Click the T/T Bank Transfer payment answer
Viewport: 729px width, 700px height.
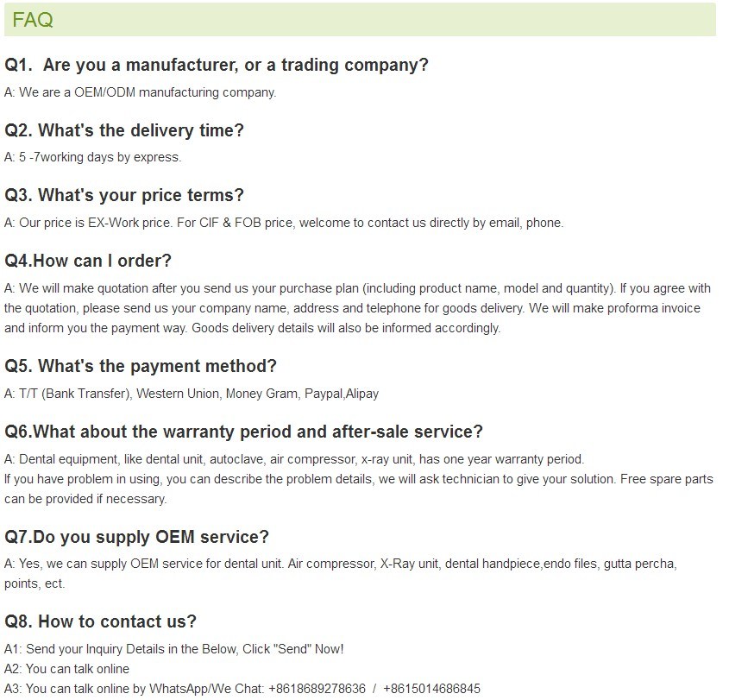click(192, 394)
